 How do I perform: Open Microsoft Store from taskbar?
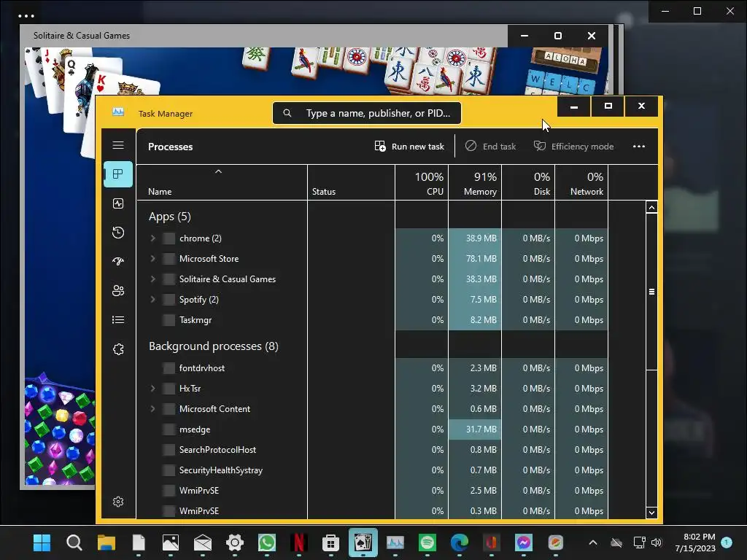[330, 542]
